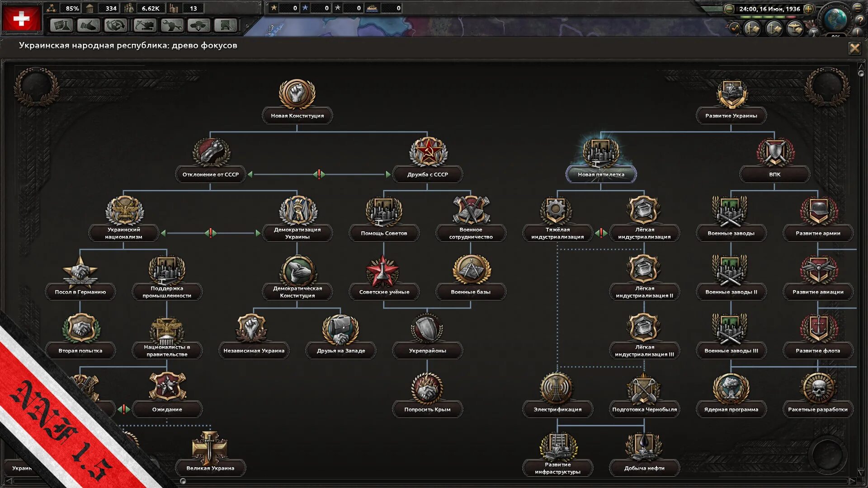Increase game speed with the plus button

(x=809, y=9)
